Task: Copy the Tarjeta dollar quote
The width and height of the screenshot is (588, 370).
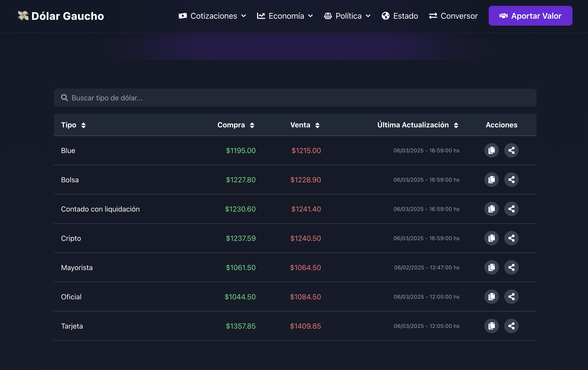Action: pos(492,326)
